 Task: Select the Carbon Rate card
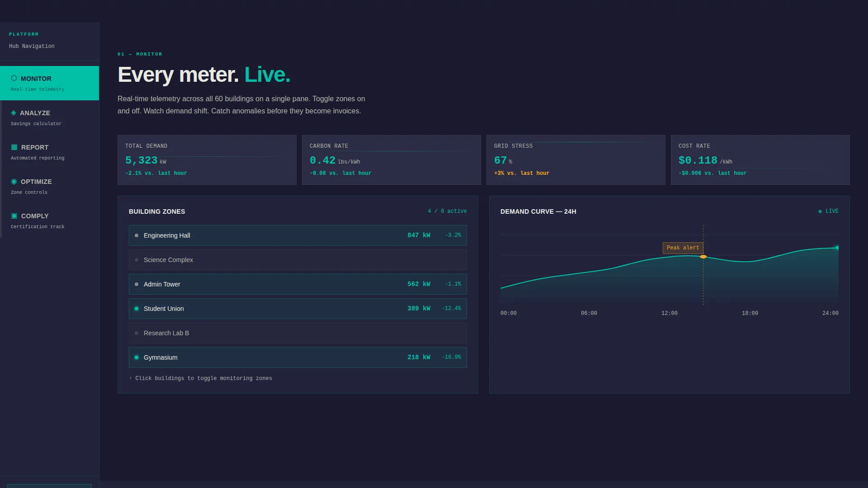(x=391, y=160)
